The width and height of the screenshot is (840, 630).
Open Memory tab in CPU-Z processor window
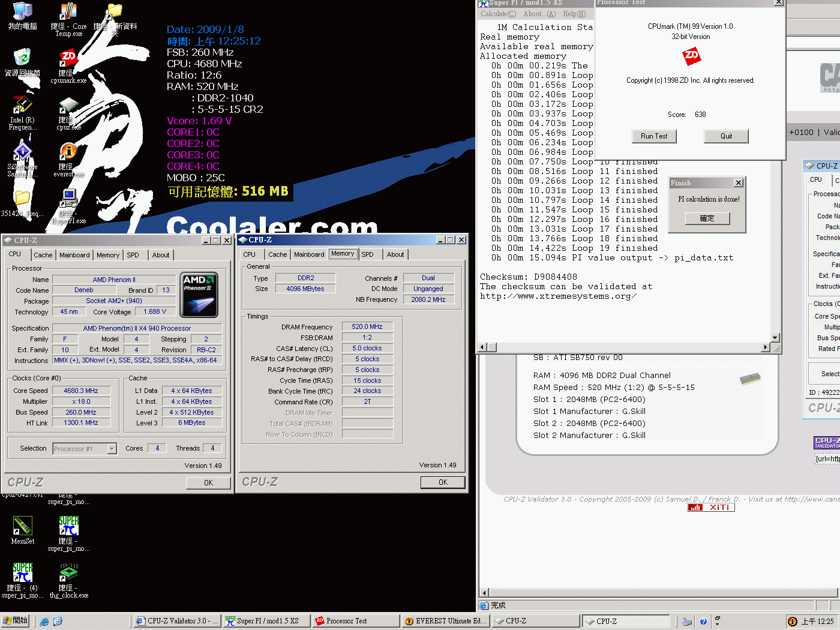pos(108,255)
